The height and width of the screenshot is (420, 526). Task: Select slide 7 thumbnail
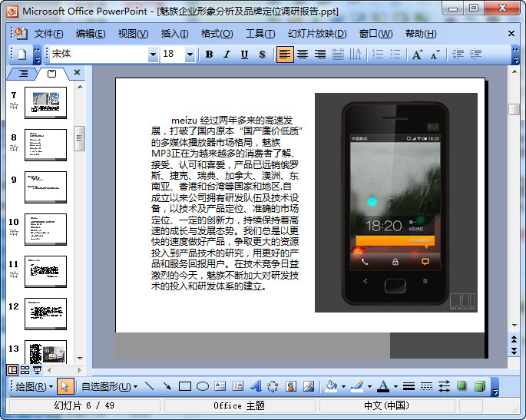[45, 102]
